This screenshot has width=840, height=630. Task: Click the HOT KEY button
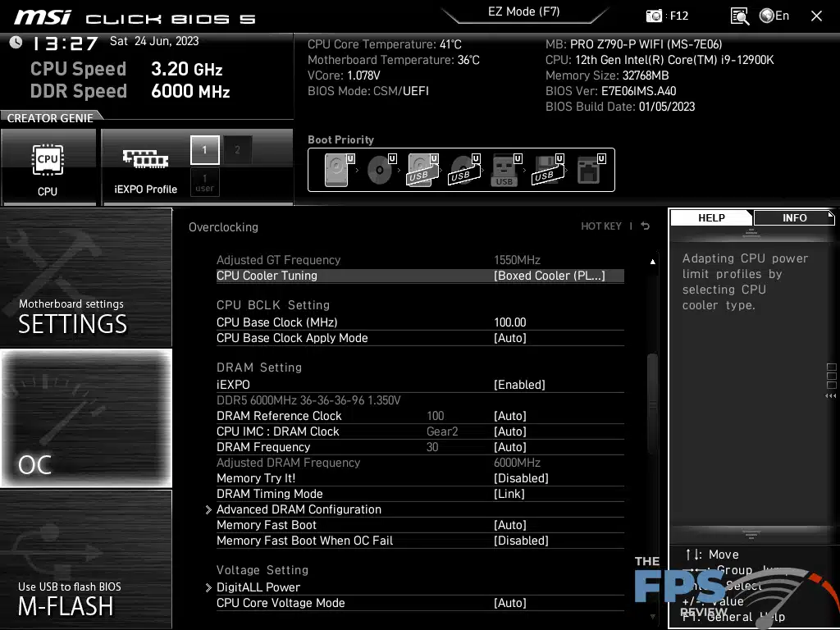click(x=601, y=226)
